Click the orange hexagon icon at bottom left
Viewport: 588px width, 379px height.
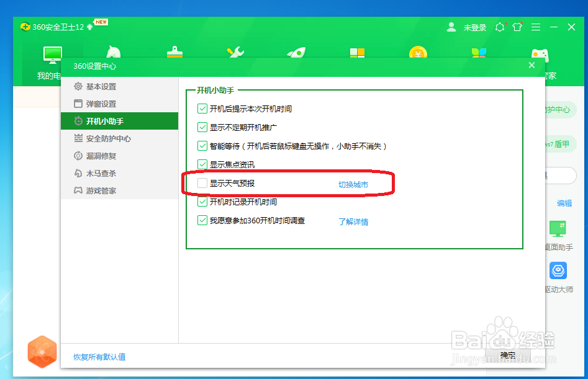[x=42, y=352]
